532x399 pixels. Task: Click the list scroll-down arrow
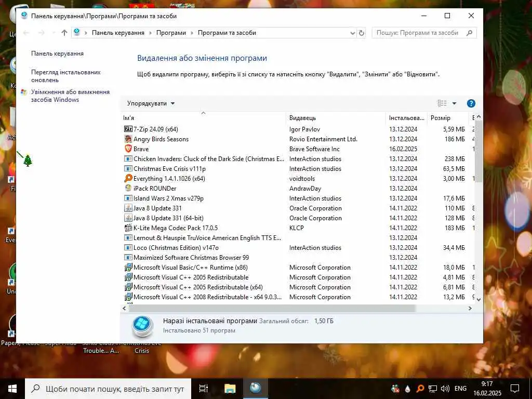point(478,300)
